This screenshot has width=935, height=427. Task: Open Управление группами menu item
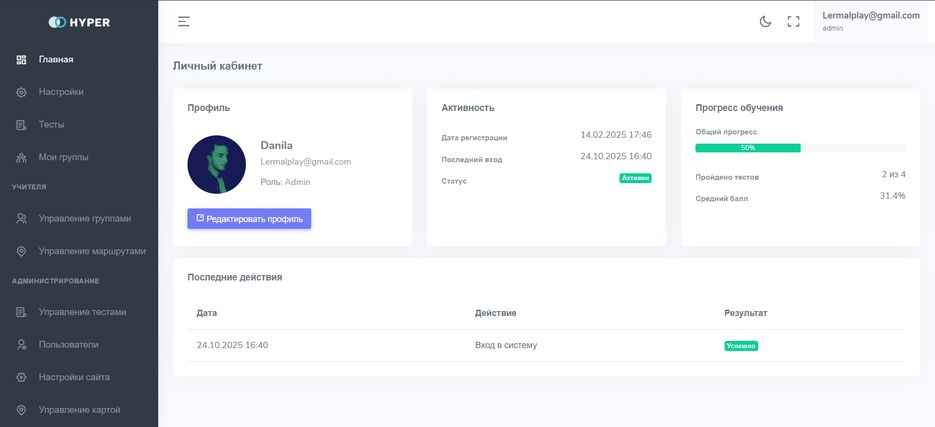[x=84, y=218]
